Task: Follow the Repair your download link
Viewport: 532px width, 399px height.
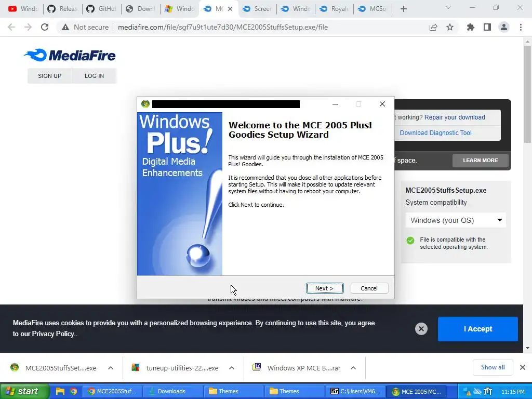Action: 455,117
